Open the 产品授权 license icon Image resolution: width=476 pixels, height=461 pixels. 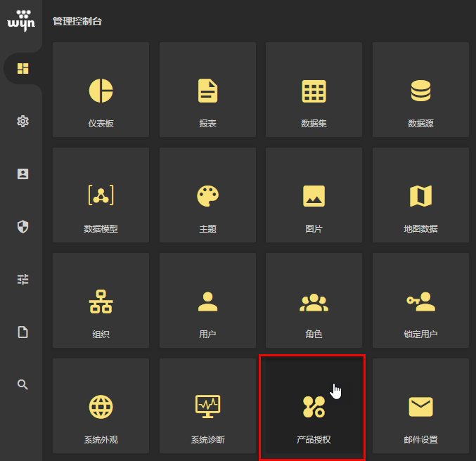pos(314,407)
